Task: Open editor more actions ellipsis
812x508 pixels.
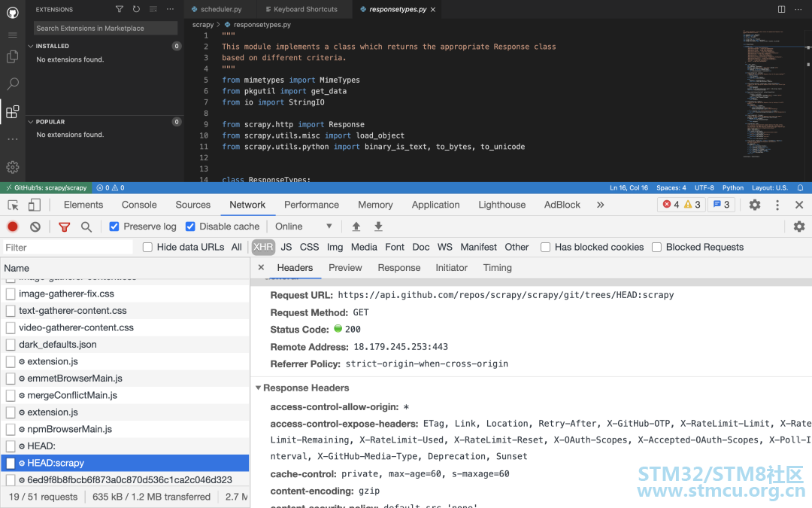Action: pyautogui.click(x=798, y=9)
